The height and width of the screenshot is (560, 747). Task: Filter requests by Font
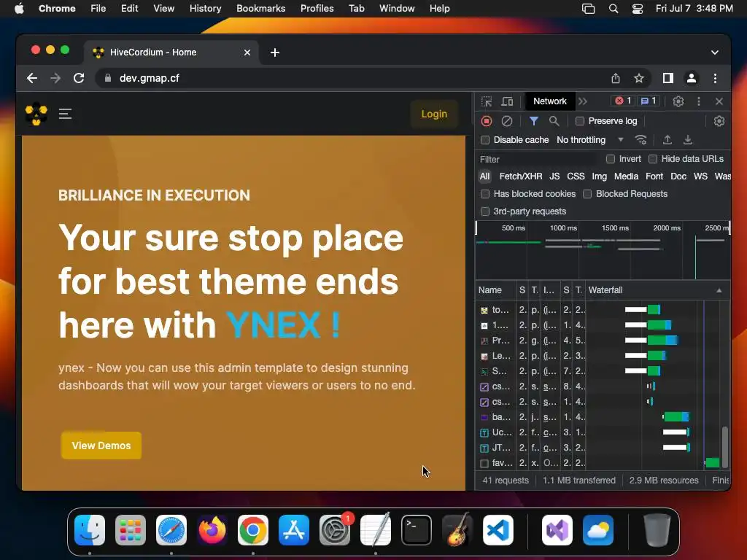[x=654, y=176]
